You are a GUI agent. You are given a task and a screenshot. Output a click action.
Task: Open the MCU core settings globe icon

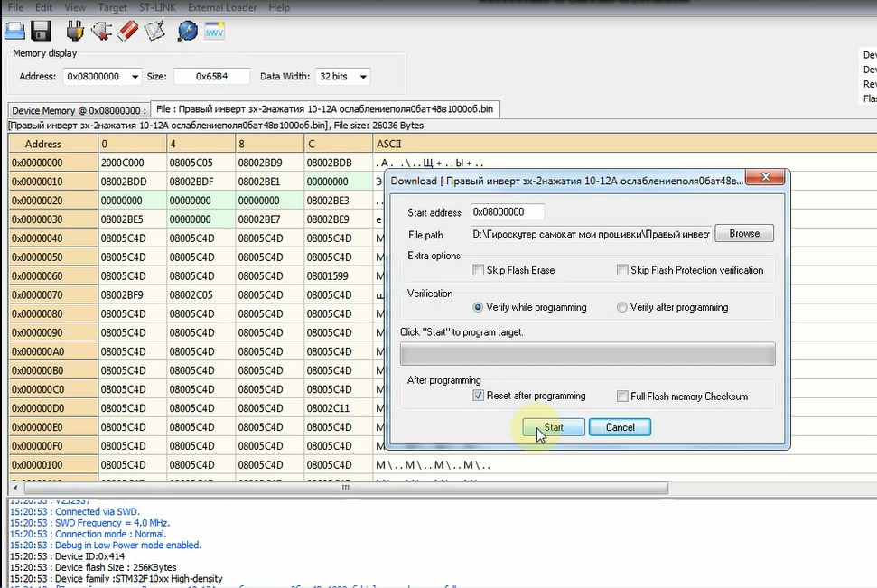187,32
